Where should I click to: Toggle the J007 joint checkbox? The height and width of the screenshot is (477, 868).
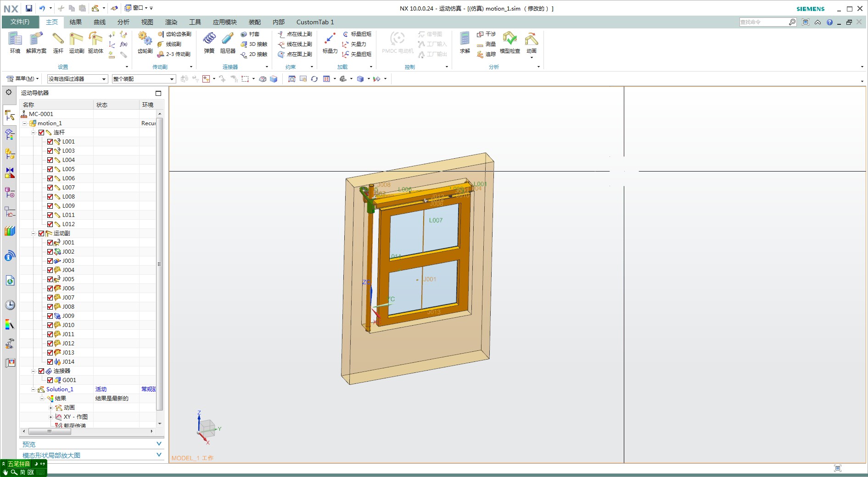(x=50, y=298)
